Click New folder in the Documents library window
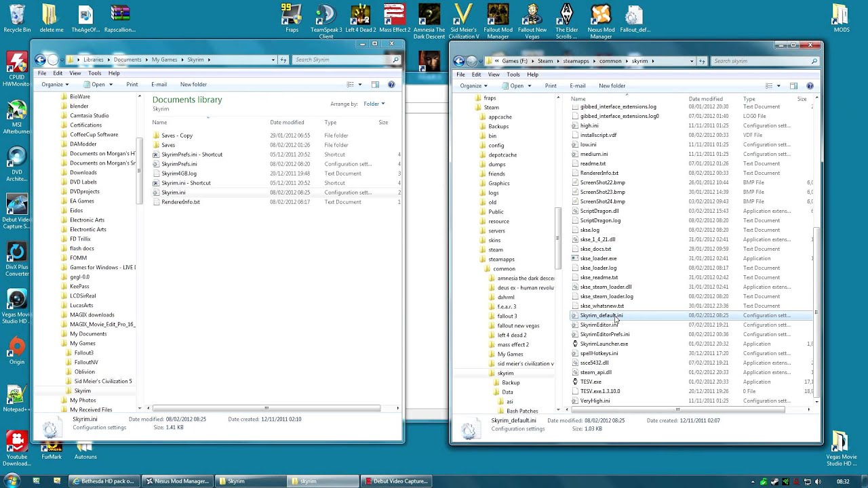 click(x=193, y=85)
